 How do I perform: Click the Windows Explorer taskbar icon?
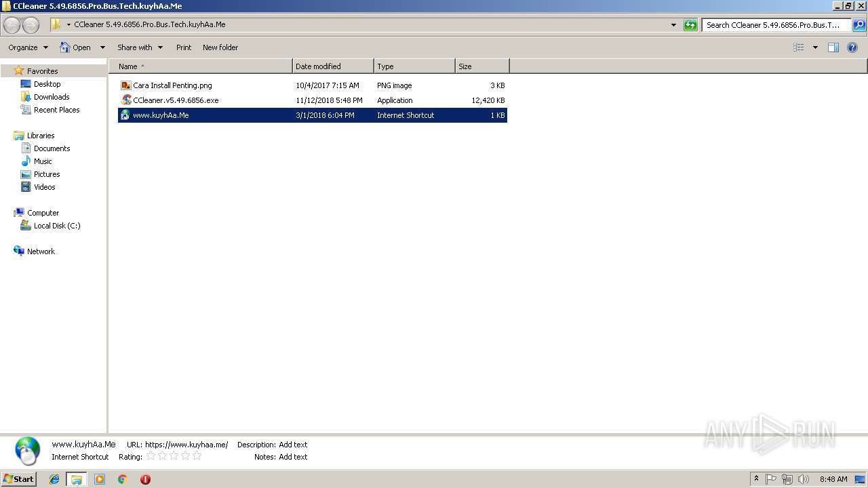pyautogui.click(x=77, y=479)
